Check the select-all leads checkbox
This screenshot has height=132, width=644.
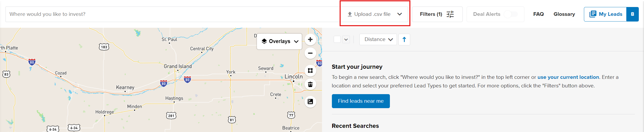[337, 39]
